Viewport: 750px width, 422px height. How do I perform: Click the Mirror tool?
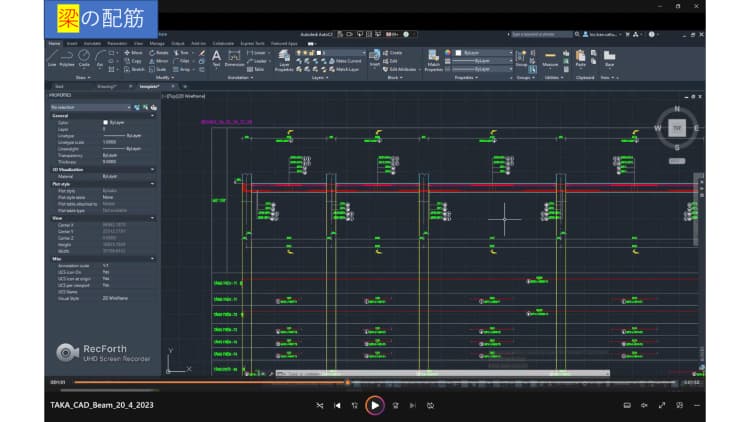(x=159, y=61)
